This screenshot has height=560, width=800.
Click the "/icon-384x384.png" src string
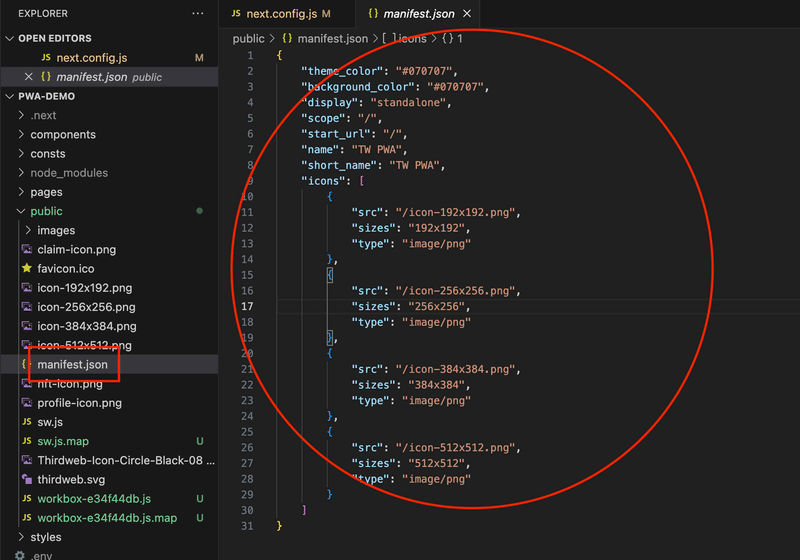click(x=455, y=370)
